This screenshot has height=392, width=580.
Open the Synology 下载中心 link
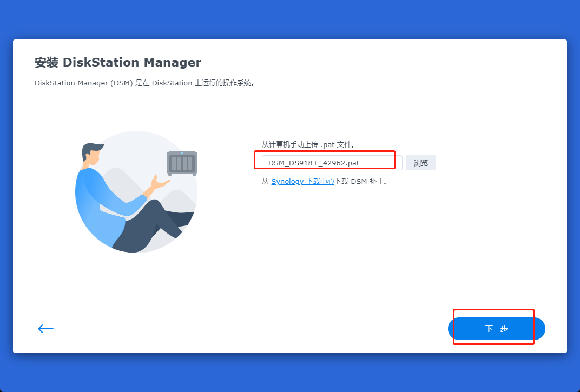tap(302, 181)
